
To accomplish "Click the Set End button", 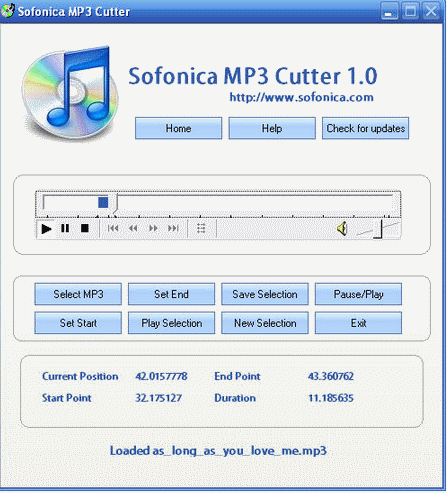I will [171, 294].
